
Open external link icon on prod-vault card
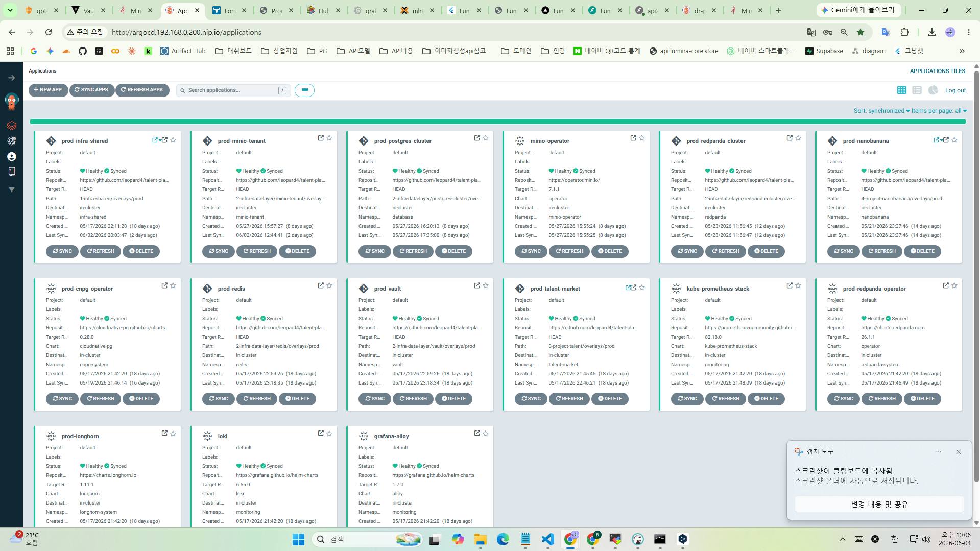coord(477,285)
